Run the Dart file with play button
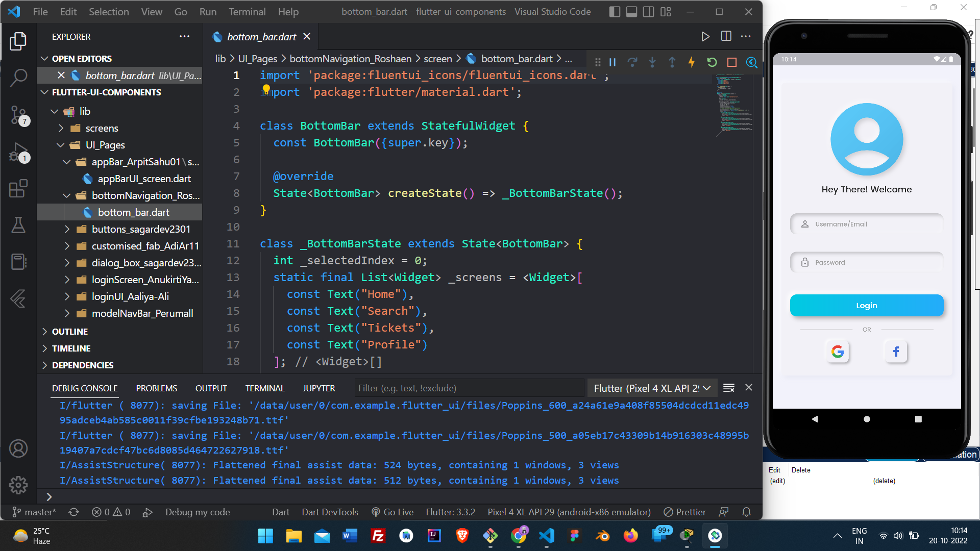Viewport: 980px width, 551px height. point(705,36)
